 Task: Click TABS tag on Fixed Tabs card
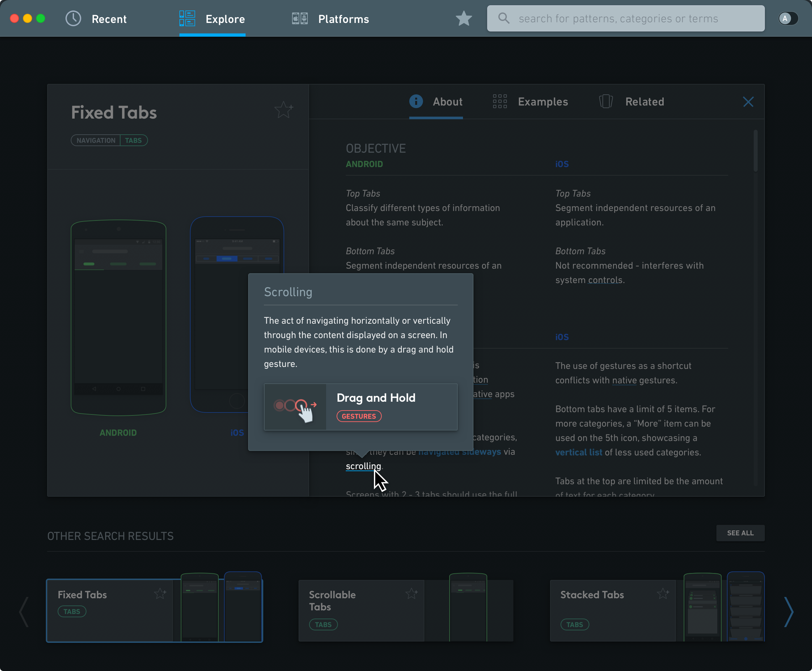point(72,611)
